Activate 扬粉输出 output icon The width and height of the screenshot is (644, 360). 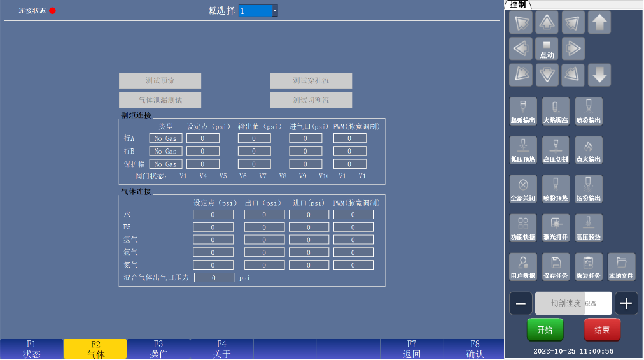[589, 189]
